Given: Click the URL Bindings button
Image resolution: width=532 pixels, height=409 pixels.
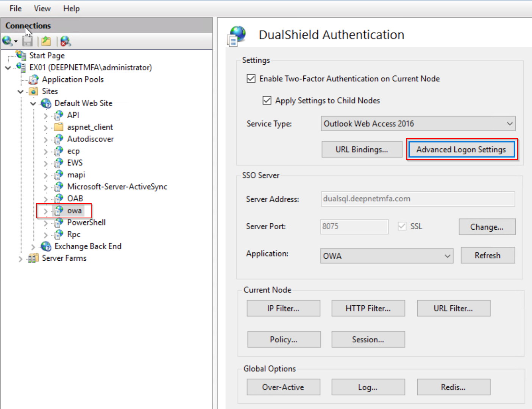Looking at the screenshot, I should click(x=362, y=149).
